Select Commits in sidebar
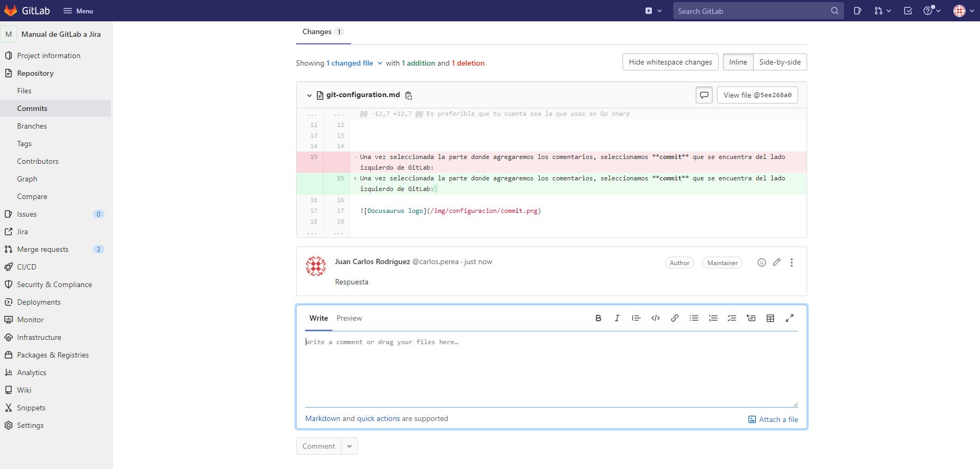980x469 pixels. [32, 108]
